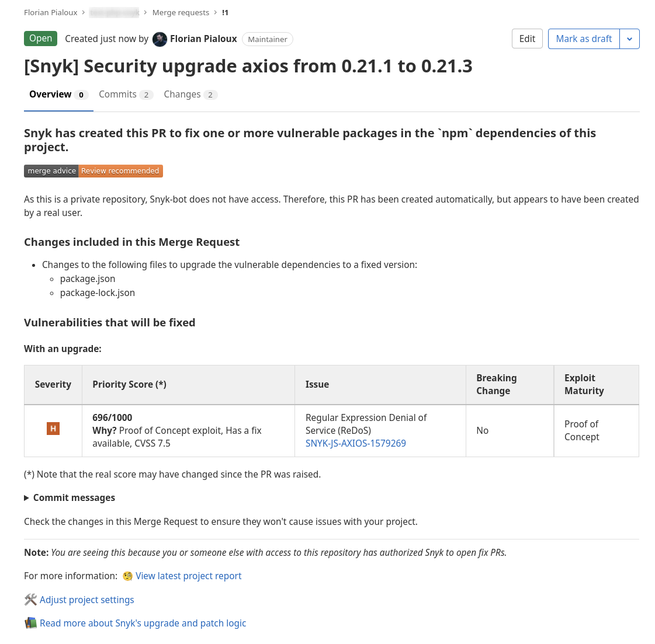
Task: Click the H severity icon in the table
Action: pyautogui.click(x=53, y=429)
